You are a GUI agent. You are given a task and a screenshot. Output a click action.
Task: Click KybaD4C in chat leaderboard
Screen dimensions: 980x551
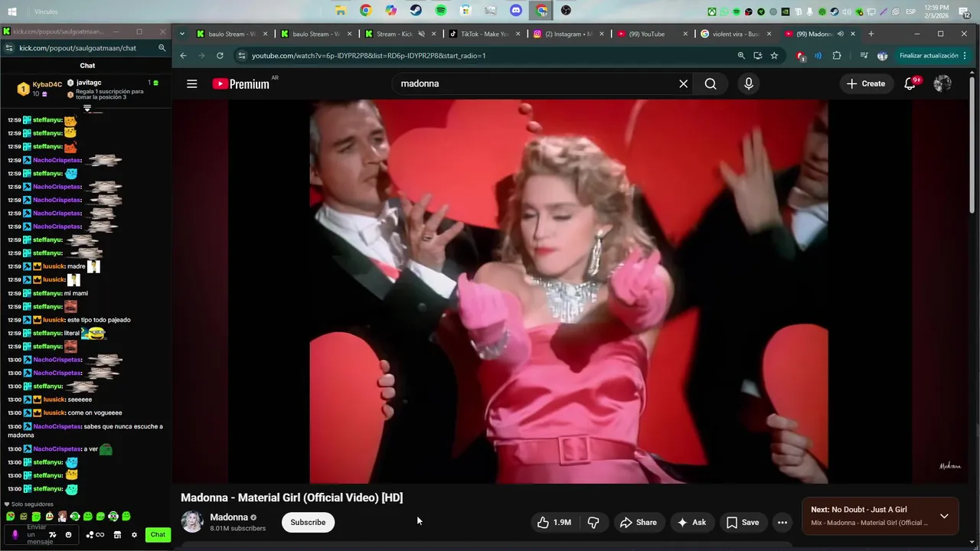click(x=47, y=84)
